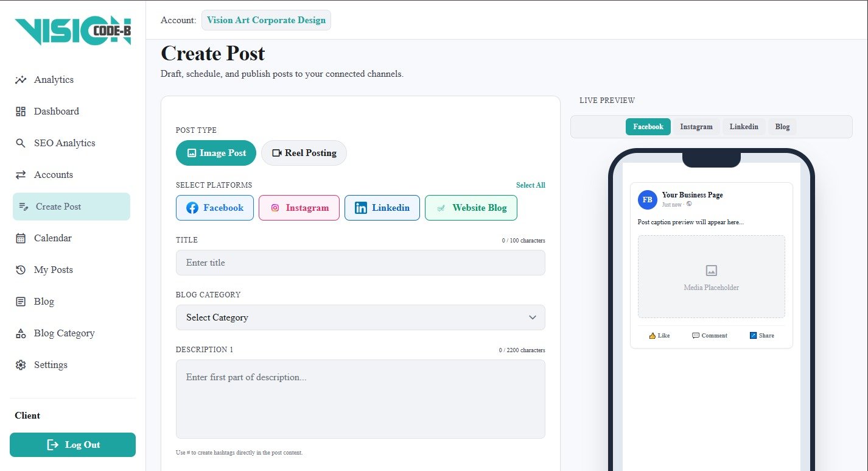Click the Create Post pencil icon
This screenshot has width=868, height=471.
pyautogui.click(x=24, y=207)
